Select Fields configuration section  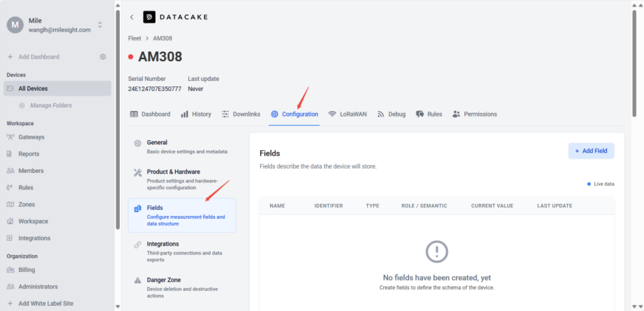pyautogui.click(x=182, y=215)
